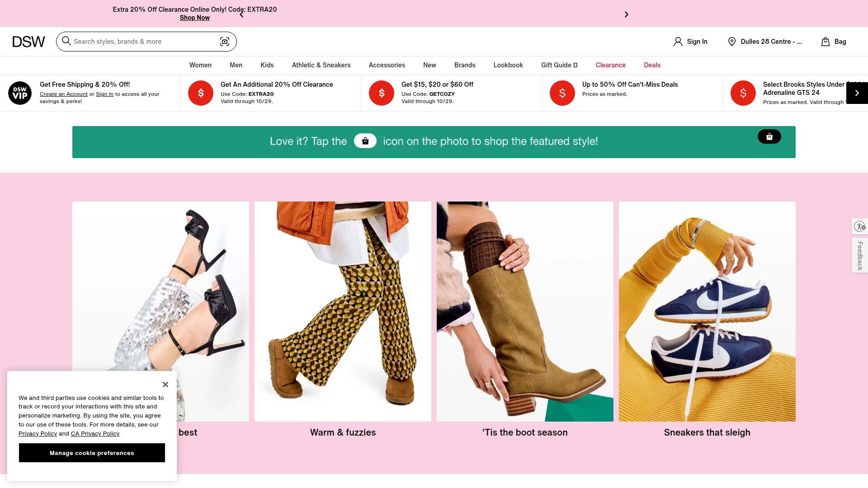This screenshot has height=488, width=868.
Task: Show previous top promo banner message
Action: [x=241, y=14]
